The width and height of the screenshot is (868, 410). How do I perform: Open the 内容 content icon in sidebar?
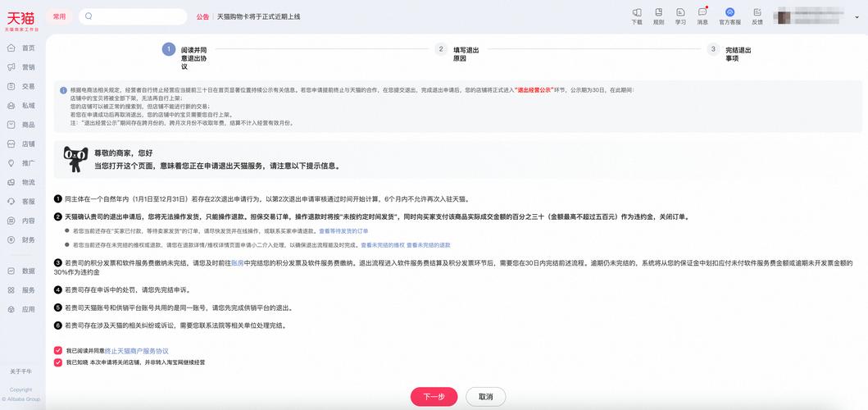click(11, 221)
